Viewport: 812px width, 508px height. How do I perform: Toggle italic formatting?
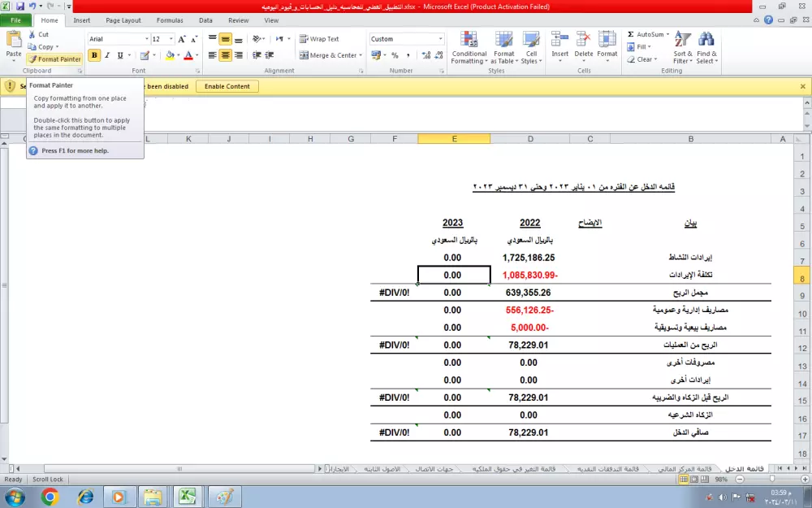(x=106, y=55)
